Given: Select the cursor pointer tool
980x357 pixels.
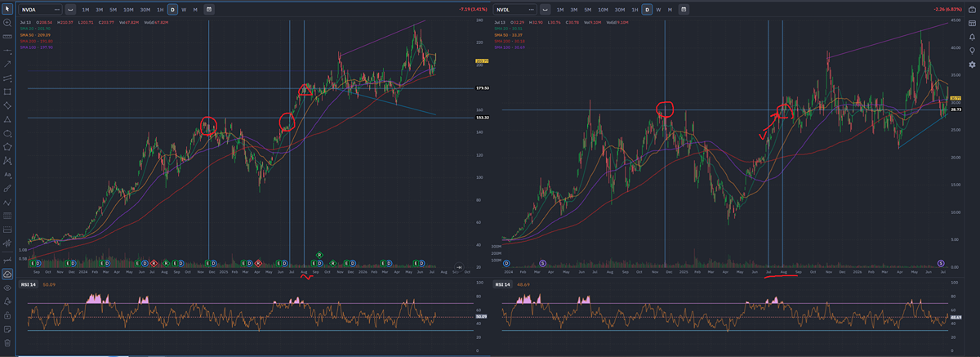Looking at the screenshot, I should pos(7,9).
